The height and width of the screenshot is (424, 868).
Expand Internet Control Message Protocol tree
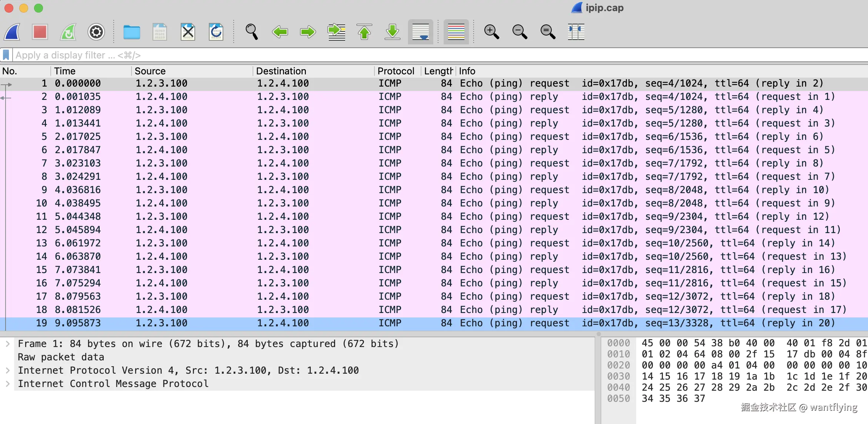coord(8,384)
